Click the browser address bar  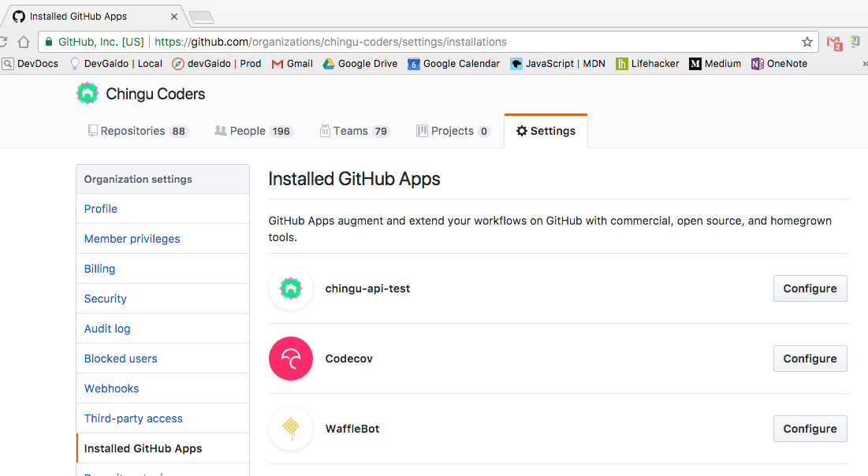tap(473, 42)
